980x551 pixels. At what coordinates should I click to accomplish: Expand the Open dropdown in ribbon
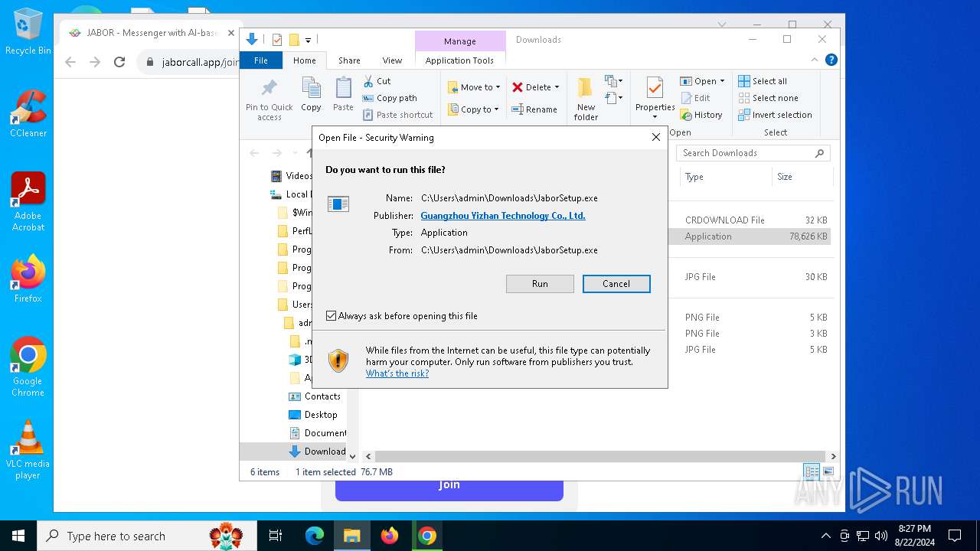click(x=722, y=81)
